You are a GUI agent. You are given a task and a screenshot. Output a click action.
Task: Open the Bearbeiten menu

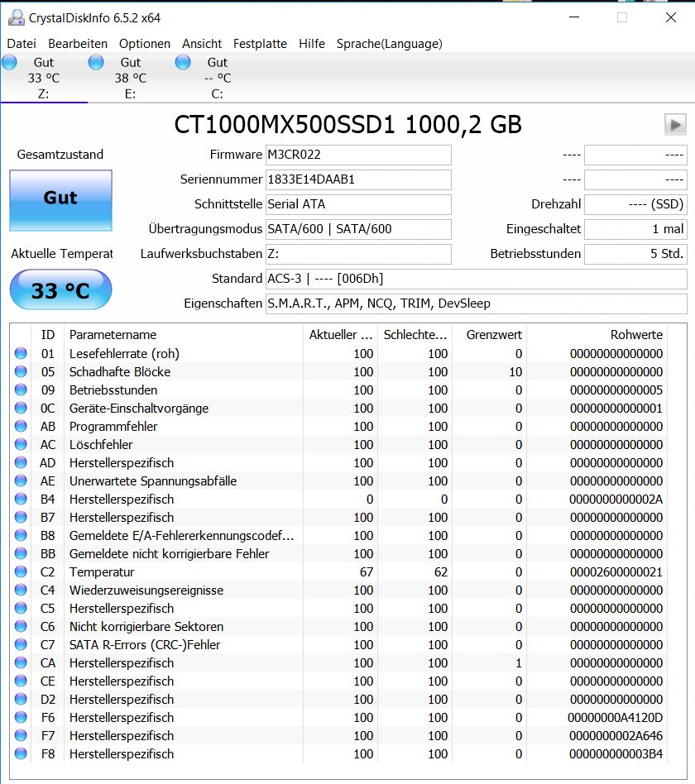point(78,44)
